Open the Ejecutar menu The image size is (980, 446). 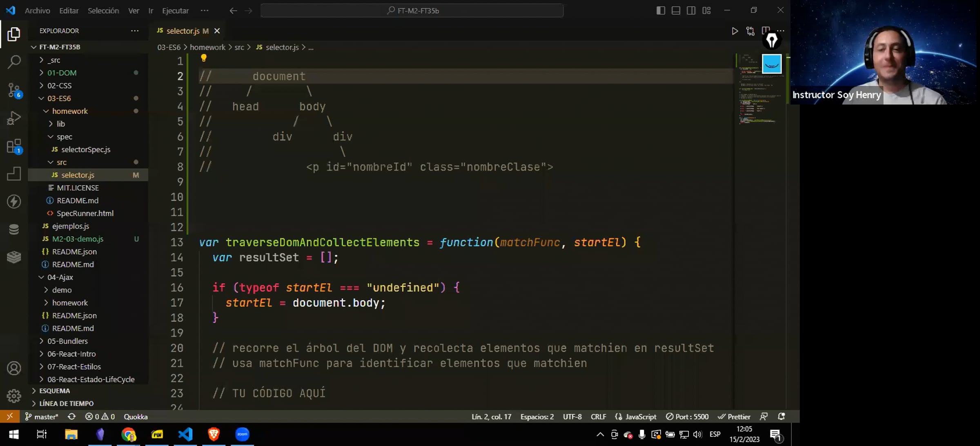175,11
